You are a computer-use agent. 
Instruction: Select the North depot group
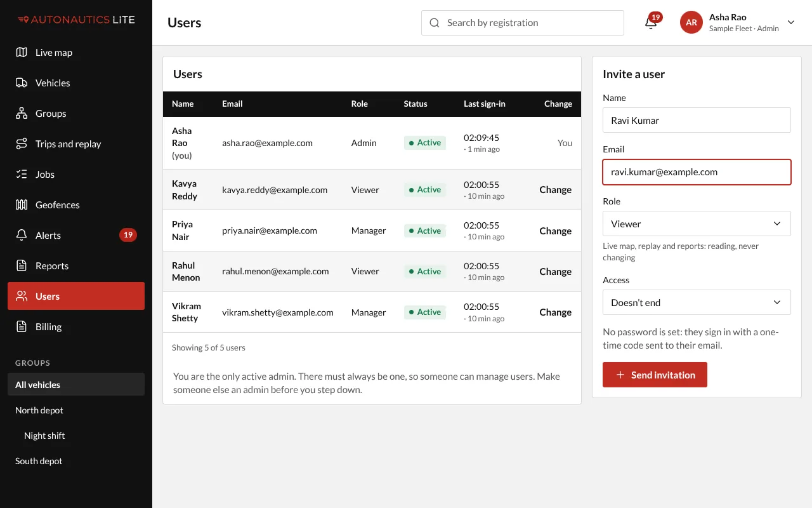(x=76, y=410)
